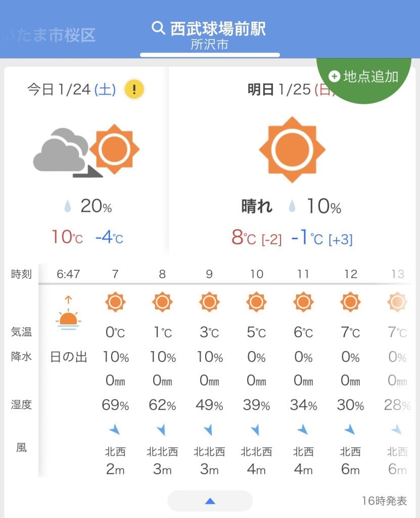The height and width of the screenshot is (518, 420).
Task: Tap the sun icon for 7 o'clock
Action: tap(115, 302)
